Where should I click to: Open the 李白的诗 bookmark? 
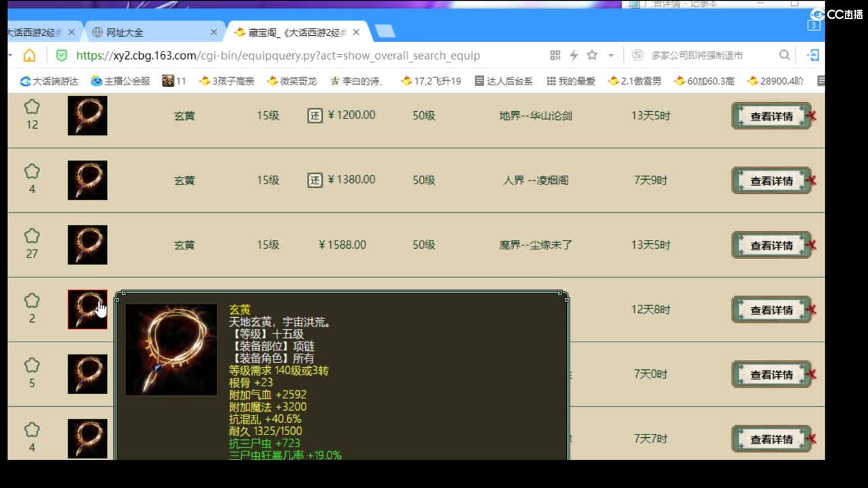(357, 81)
